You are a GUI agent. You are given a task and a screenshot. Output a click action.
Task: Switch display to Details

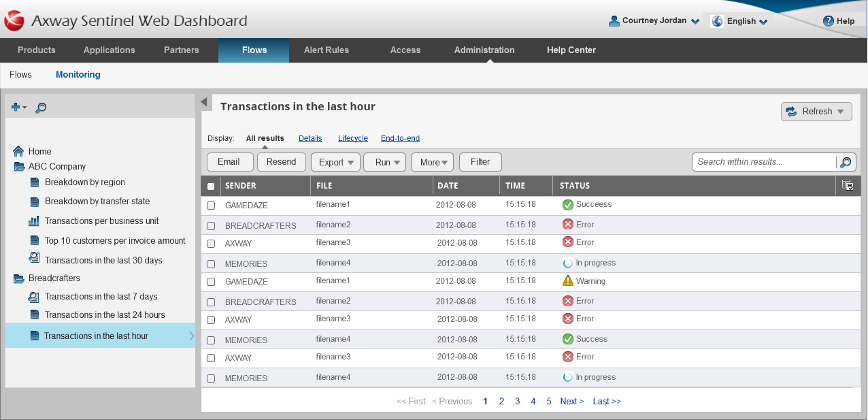[310, 138]
